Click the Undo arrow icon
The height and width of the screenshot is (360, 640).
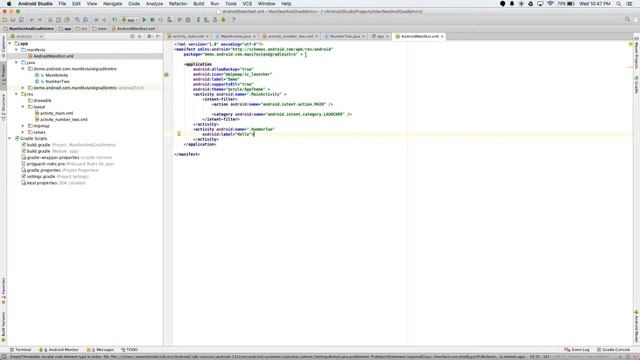[32, 20]
